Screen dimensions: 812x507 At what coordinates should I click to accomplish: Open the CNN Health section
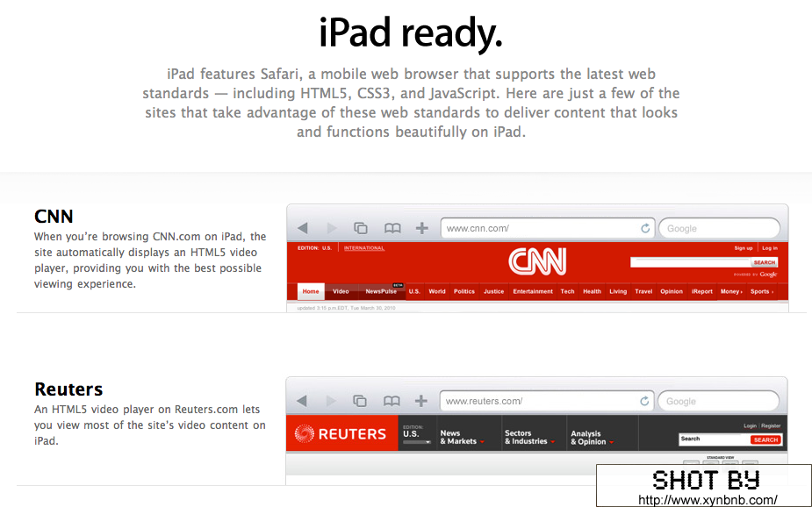[x=592, y=291]
